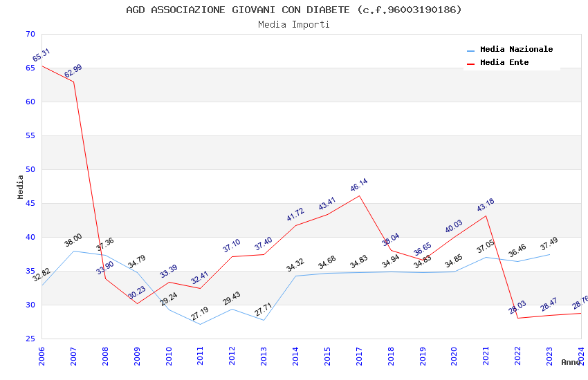Click the 41.72 data label

295,214
